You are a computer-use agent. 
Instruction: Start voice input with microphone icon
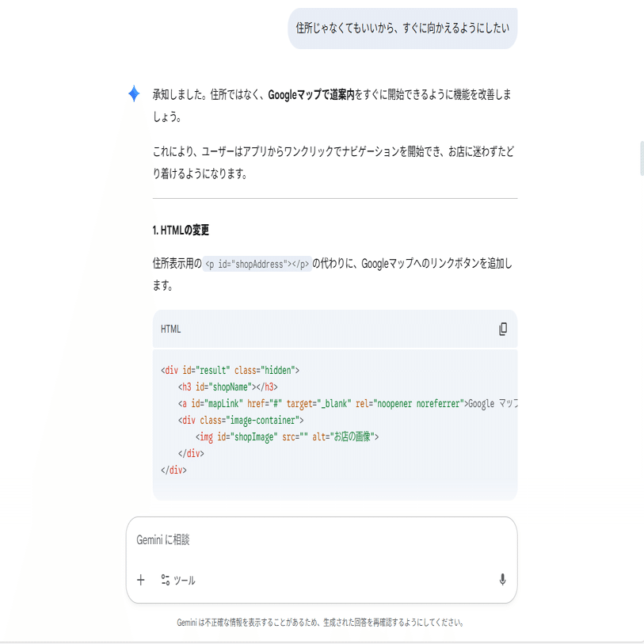(x=502, y=580)
